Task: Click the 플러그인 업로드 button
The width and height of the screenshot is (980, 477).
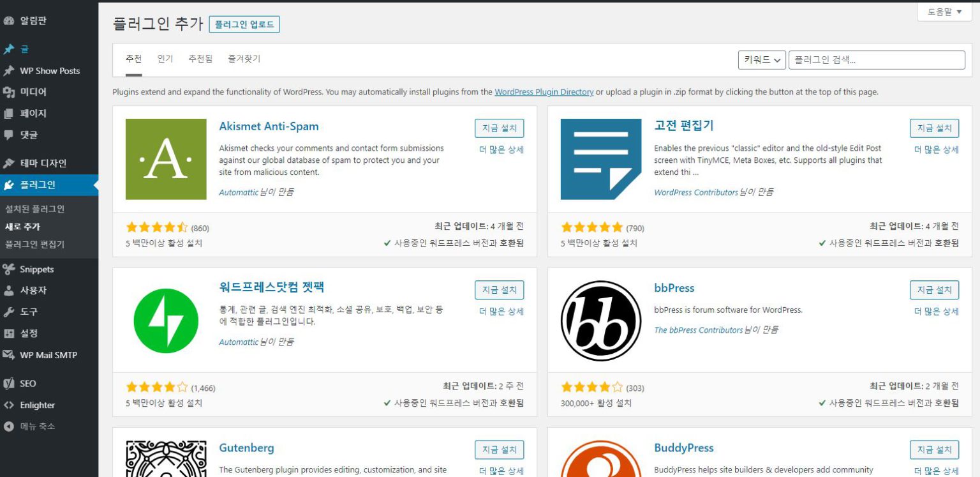Action: click(x=244, y=24)
